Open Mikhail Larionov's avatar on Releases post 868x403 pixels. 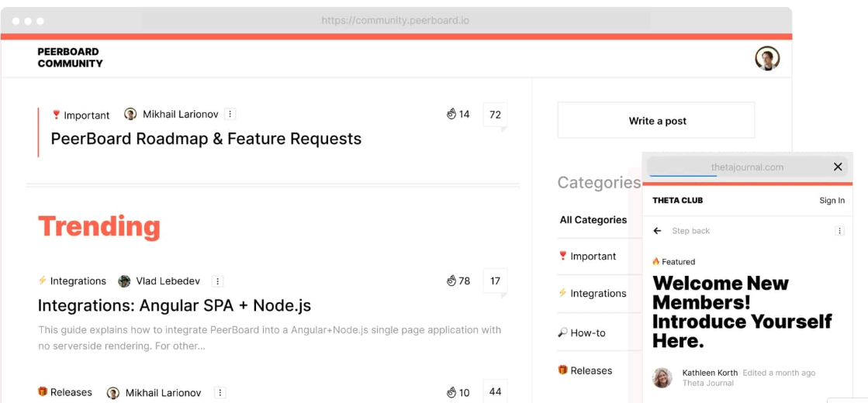[x=113, y=392]
